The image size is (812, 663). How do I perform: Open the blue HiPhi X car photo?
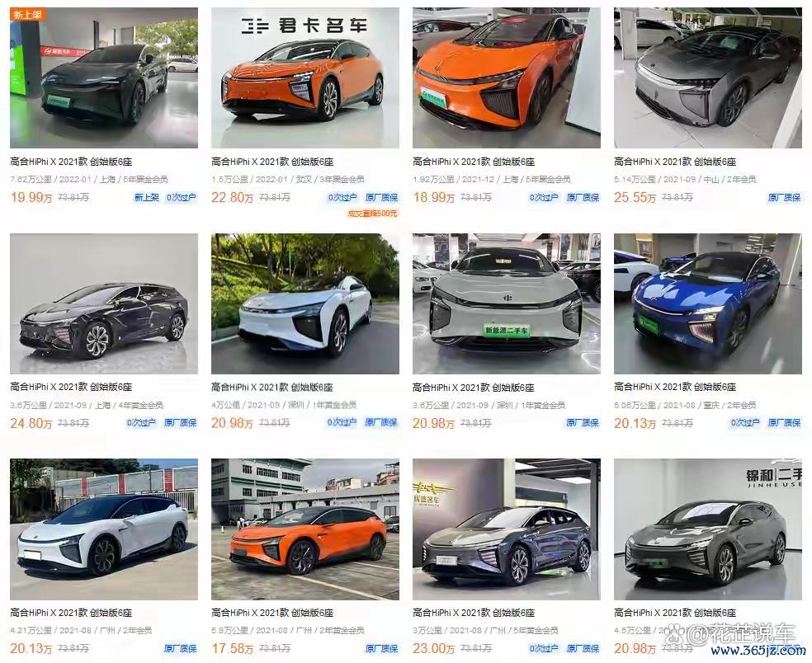pos(707,303)
